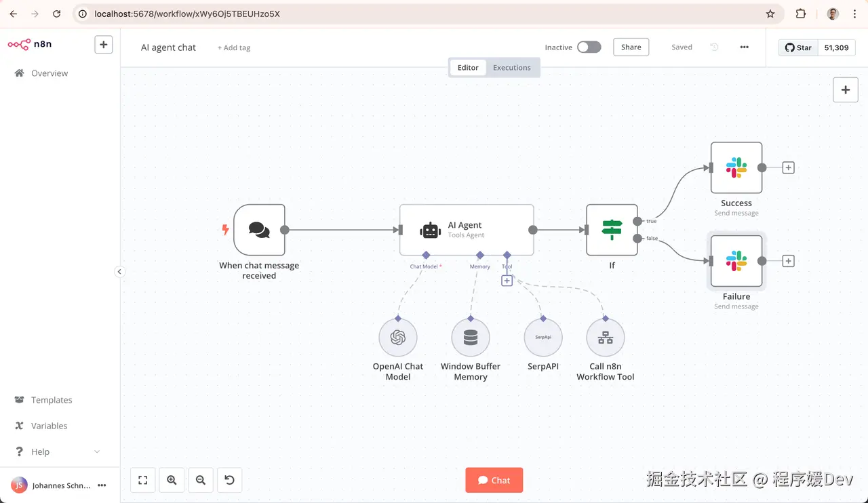Switch to the Executions tab
868x503 pixels.
pyautogui.click(x=512, y=68)
